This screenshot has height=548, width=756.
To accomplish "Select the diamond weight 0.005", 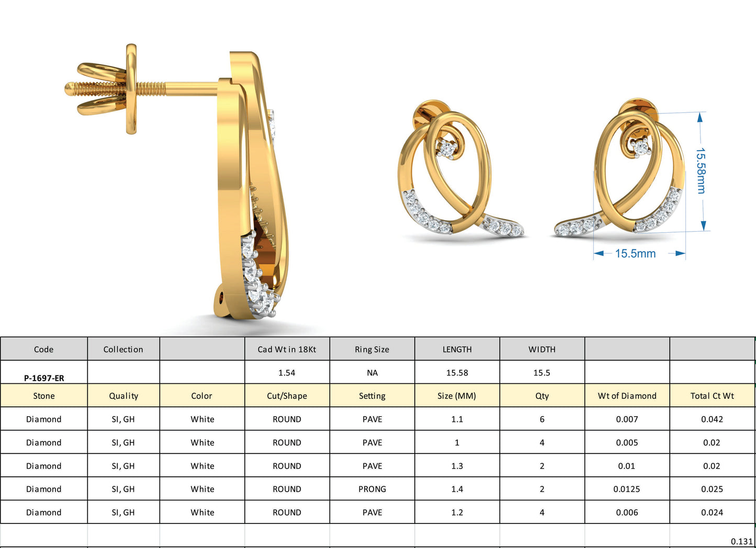I will click(627, 442).
